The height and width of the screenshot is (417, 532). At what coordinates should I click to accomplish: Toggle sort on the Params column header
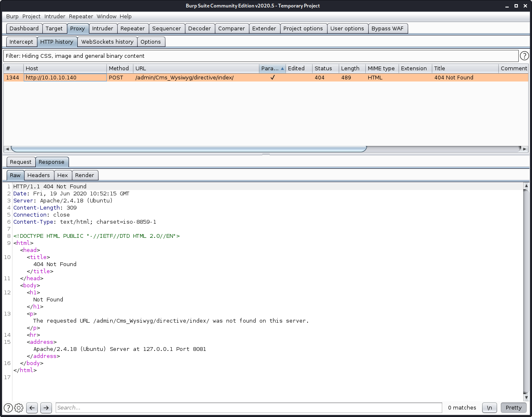pyautogui.click(x=272, y=69)
